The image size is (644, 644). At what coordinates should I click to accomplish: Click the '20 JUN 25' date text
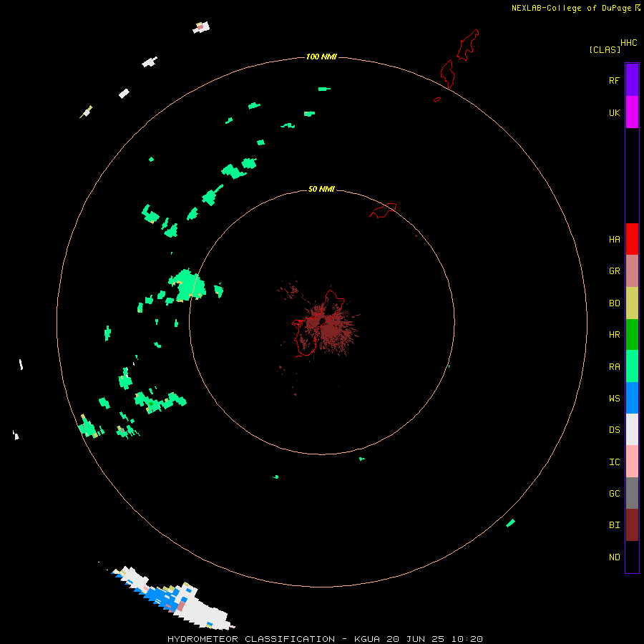pos(415,639)
